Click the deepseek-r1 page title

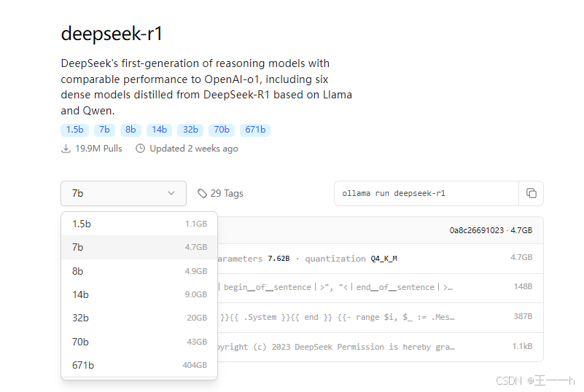(112, 34)
